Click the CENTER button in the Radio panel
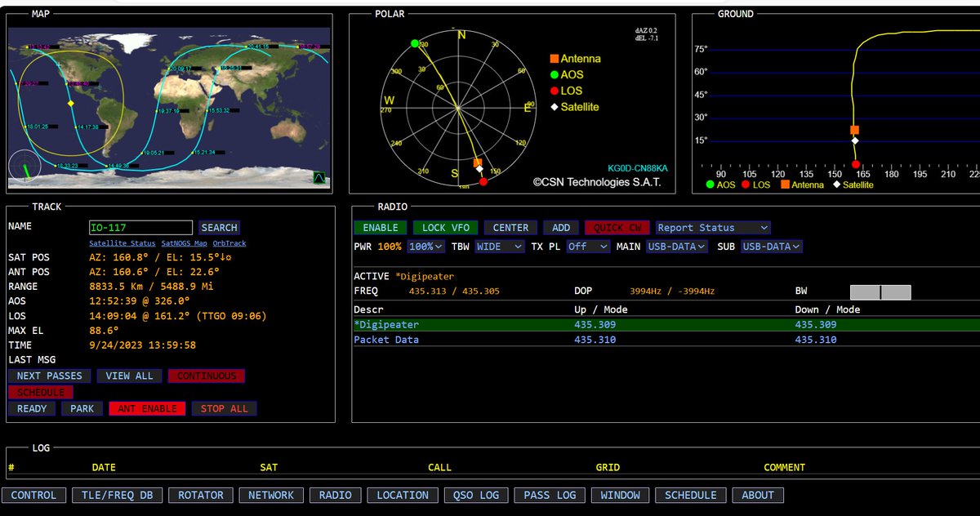Screen dimensions: 980x516 pyautogui.click(x=511, y=228)
